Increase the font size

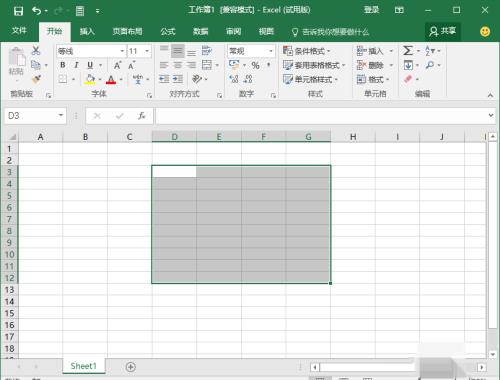pyautogui.click(x=117, y=65)
